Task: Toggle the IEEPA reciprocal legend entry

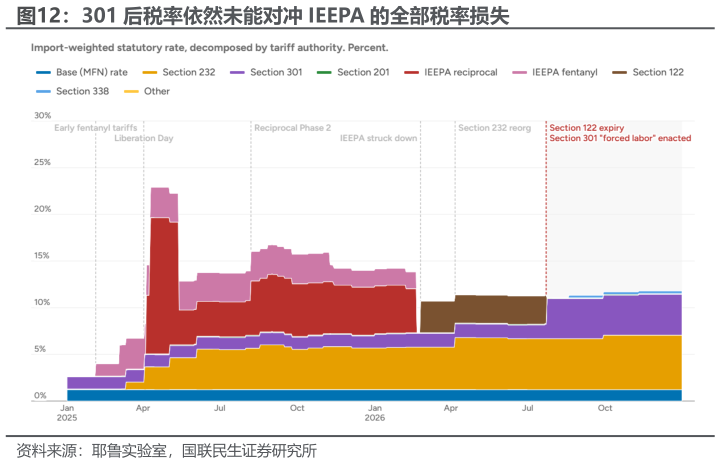Action: click(x=451, y=72)
